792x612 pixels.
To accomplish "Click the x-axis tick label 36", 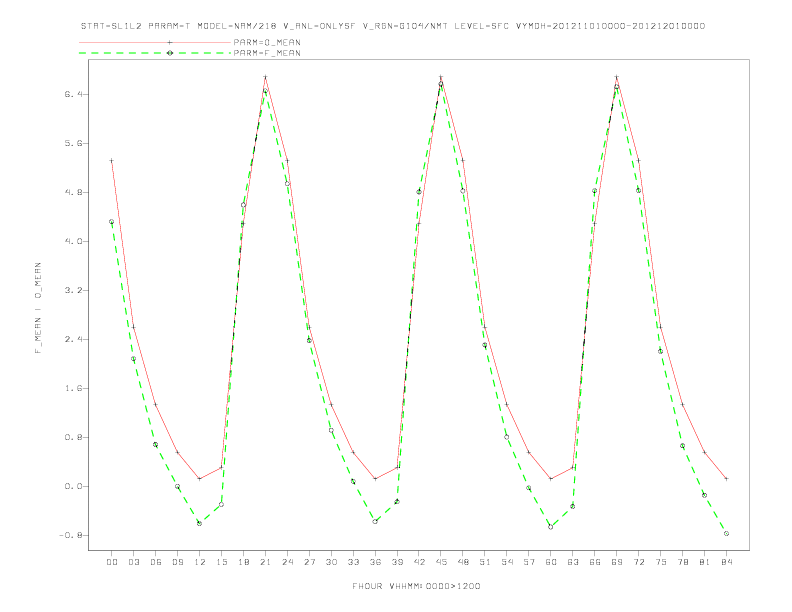I will (x=375, y=562).
